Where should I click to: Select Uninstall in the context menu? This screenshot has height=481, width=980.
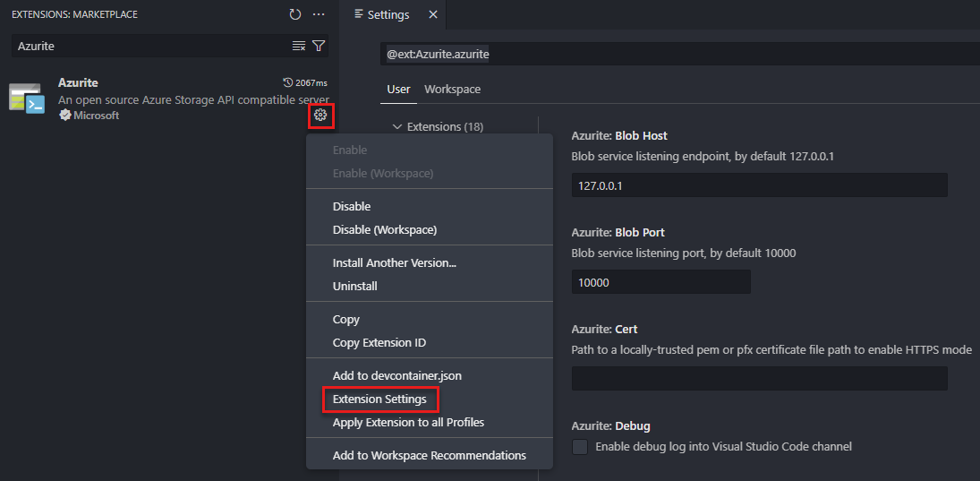tap(355, 286)
